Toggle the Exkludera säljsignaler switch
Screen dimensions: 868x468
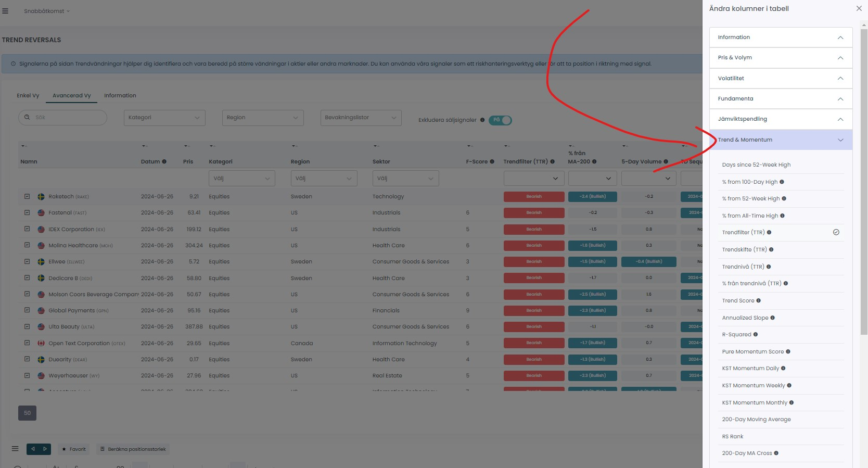500,120
